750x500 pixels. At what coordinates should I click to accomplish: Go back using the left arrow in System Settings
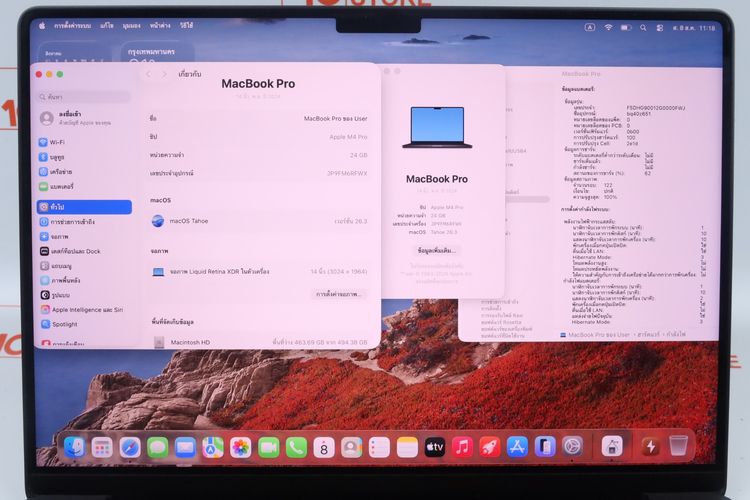tap(149, 74)
